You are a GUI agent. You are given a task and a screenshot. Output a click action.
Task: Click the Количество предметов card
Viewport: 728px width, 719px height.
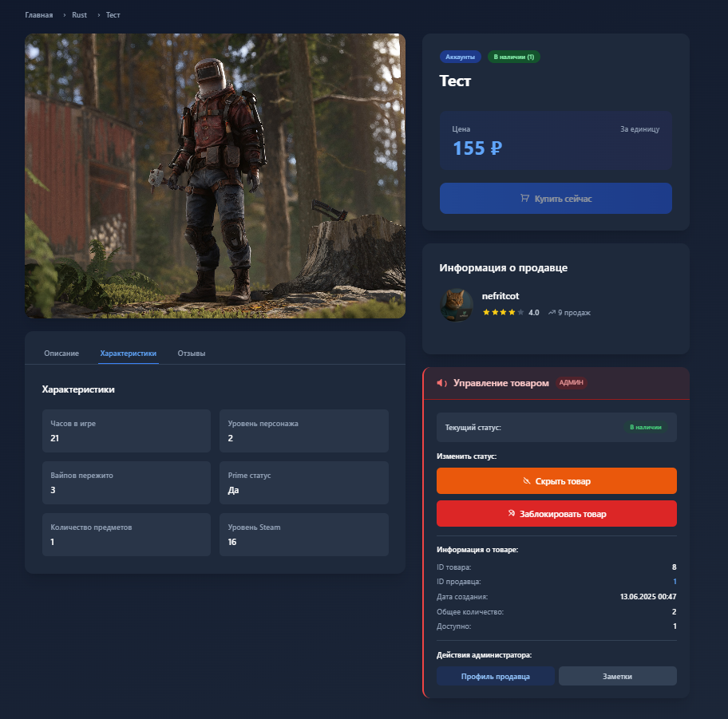(126, 535)
